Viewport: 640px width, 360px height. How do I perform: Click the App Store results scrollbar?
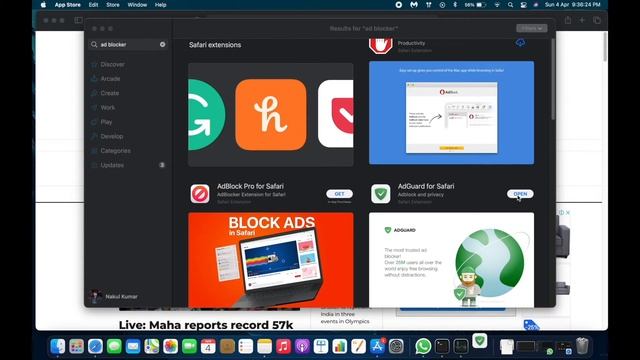pos(553,79)
